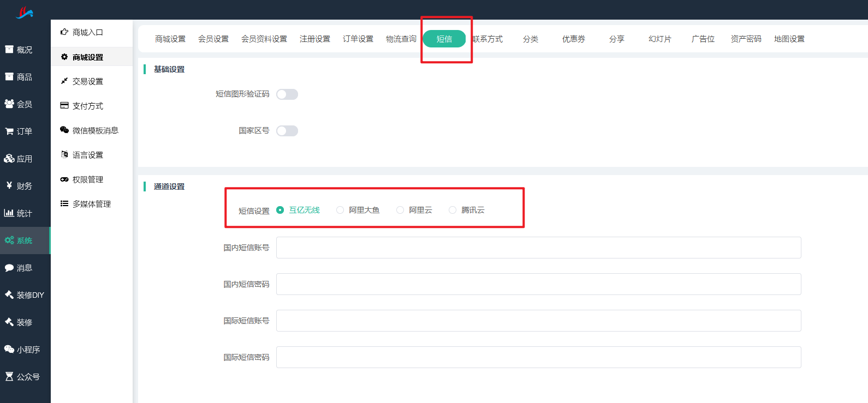Switch to the 广告位 tab
868x403 pixels.
pos(703,39)
